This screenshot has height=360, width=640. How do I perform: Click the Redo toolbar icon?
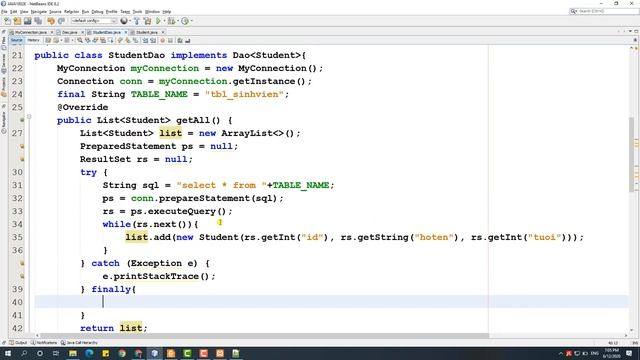61,21
